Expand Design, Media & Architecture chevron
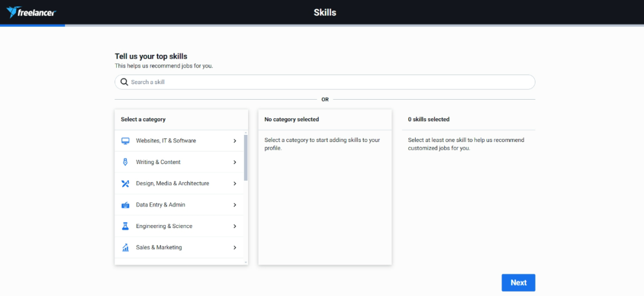 235,184
